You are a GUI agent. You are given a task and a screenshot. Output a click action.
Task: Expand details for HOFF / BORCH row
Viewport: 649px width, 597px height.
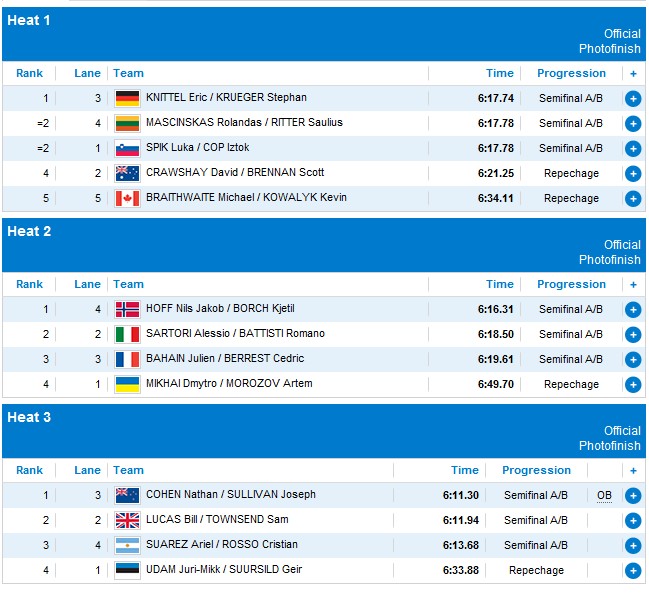tap(632, 309)
